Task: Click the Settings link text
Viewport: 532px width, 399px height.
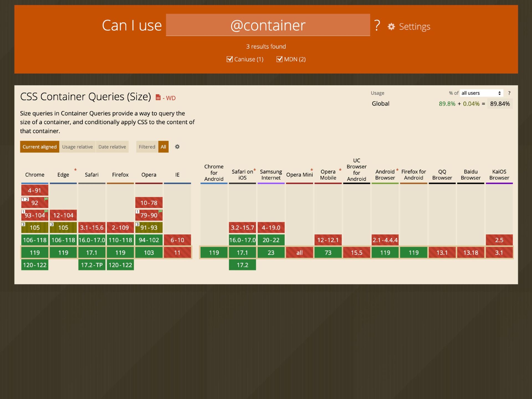Action: pos(415,27)
